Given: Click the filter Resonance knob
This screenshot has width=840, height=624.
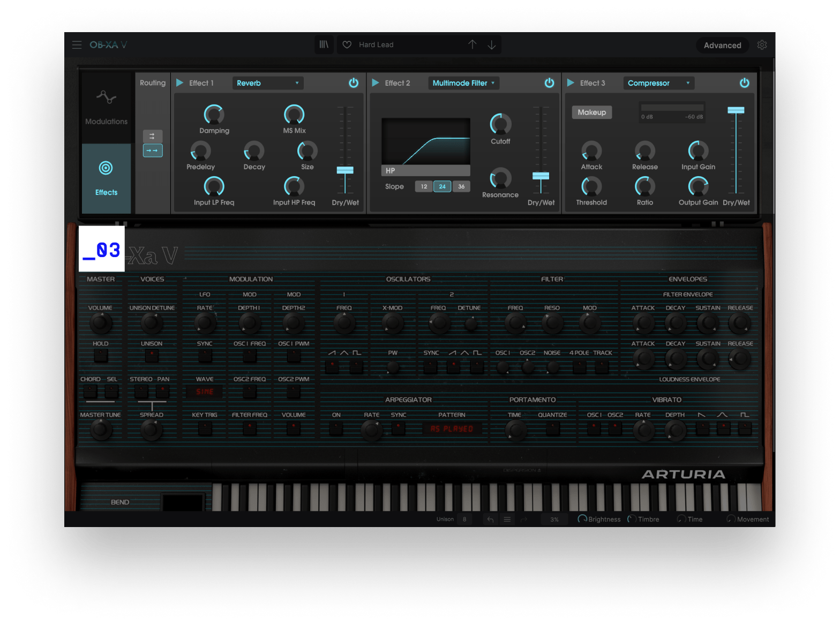Looking at the screenshot, I should pos(500,178).
